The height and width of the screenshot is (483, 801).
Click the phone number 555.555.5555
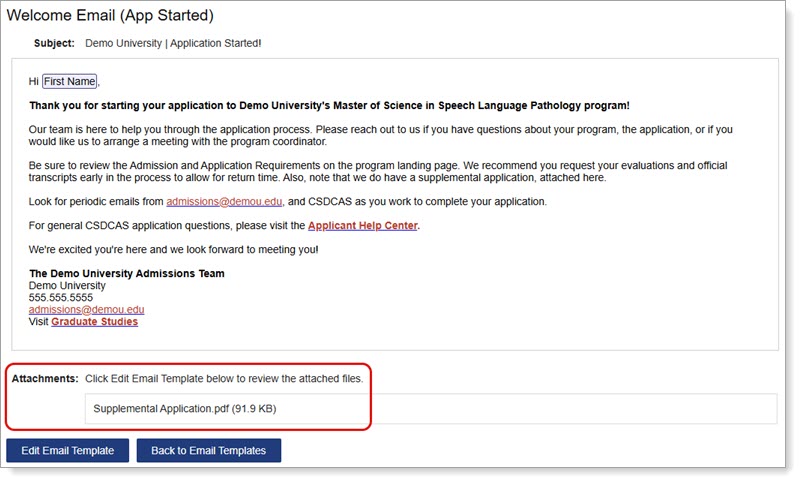[61, 298]
